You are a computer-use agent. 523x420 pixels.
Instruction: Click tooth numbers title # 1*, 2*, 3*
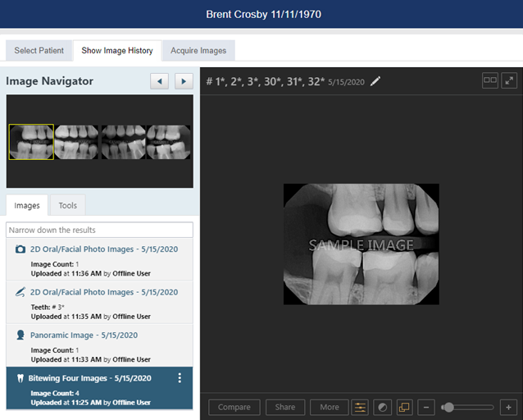pyautogui.click(x=266, y=81)
